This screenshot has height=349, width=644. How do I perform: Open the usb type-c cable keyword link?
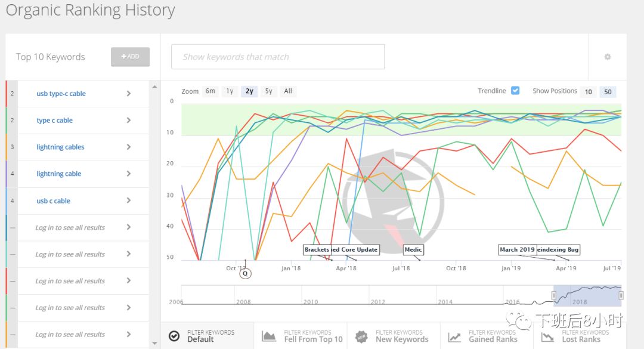[x=61, y=93]
